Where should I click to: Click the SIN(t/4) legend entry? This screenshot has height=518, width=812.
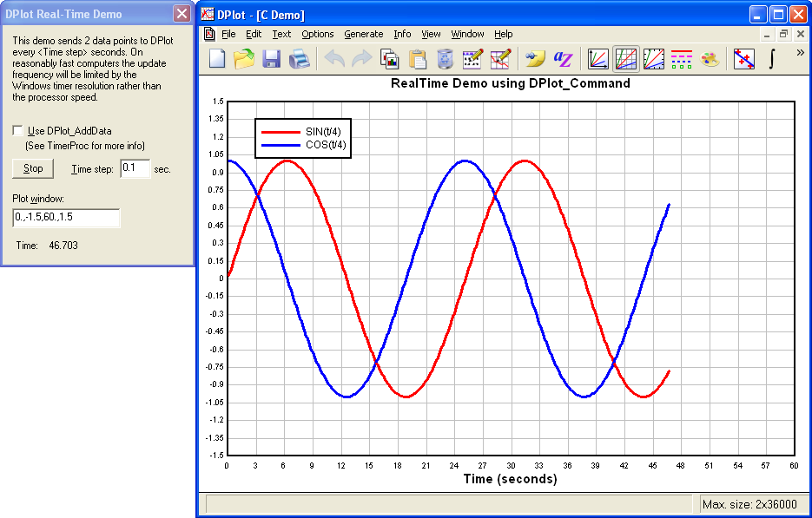[323, 131]
